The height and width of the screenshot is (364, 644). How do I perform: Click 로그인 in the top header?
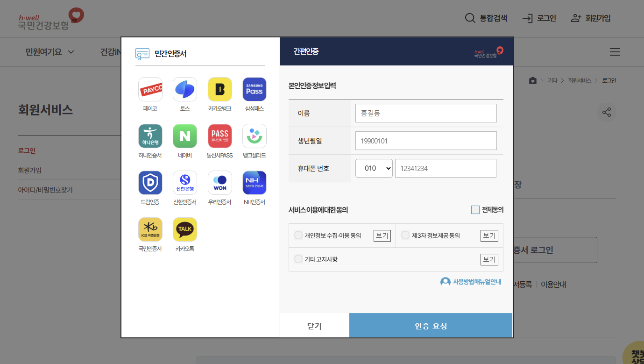(539, 18)
